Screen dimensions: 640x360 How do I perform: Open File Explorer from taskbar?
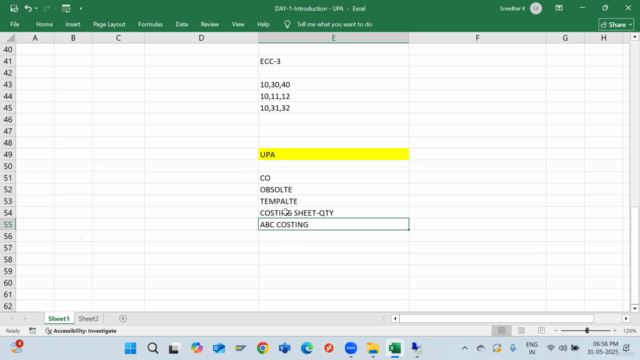[373, 348]
